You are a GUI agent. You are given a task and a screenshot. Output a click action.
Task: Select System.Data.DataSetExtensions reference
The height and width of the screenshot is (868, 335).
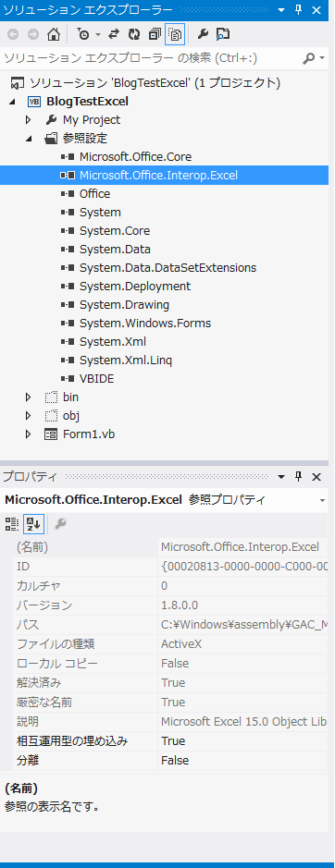point(168,268)
